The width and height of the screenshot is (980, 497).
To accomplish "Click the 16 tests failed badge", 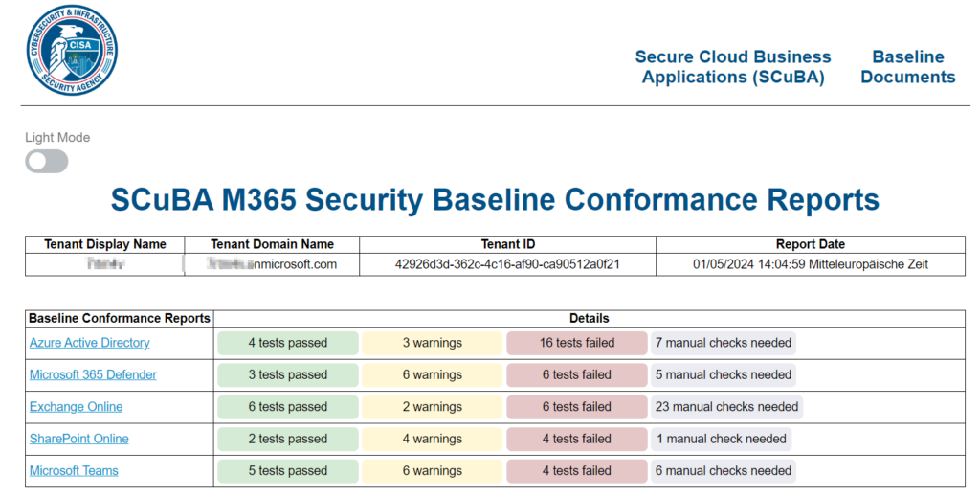I will (x=576, y=343).
